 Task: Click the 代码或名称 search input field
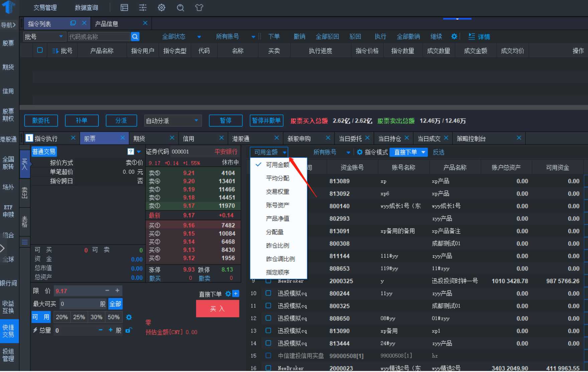click(x=99, y=37)
